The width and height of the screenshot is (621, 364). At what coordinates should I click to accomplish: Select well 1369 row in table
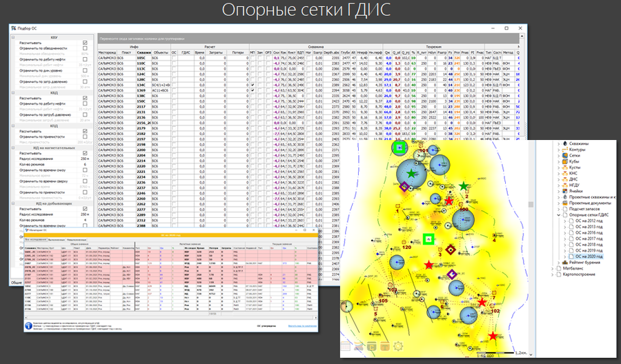[308, 90]
